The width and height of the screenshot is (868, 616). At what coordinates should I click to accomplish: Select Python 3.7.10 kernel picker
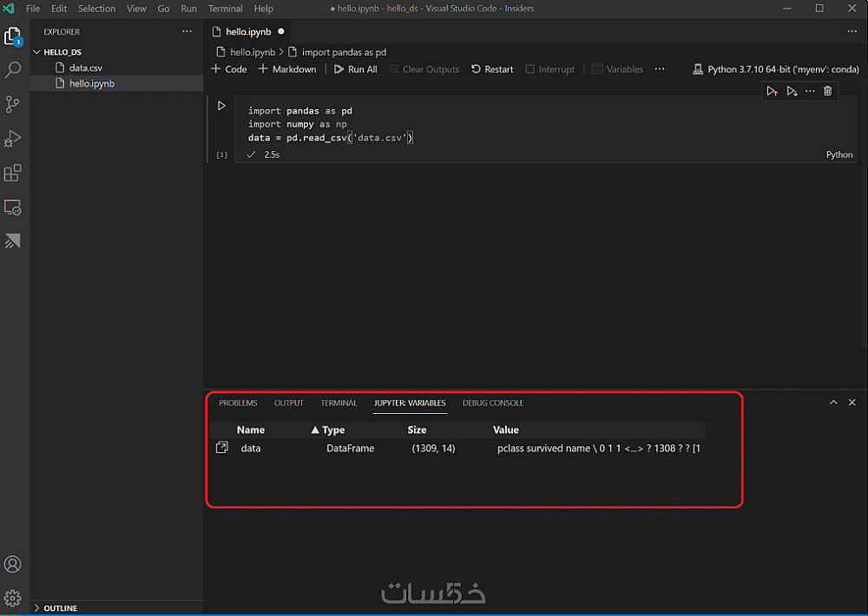775,69
